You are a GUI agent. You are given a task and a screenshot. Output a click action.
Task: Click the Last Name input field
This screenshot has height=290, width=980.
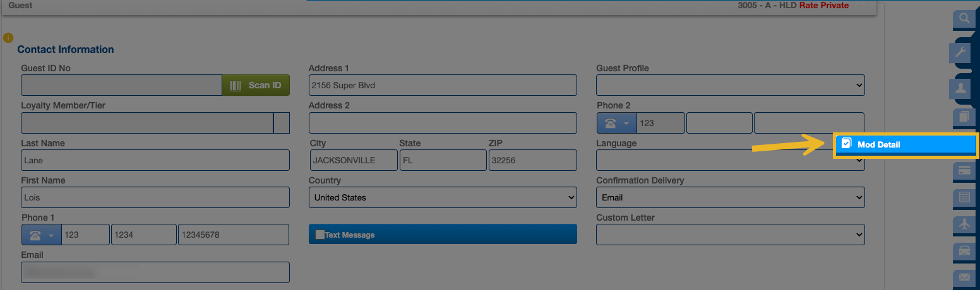click(x=155, y=160)
